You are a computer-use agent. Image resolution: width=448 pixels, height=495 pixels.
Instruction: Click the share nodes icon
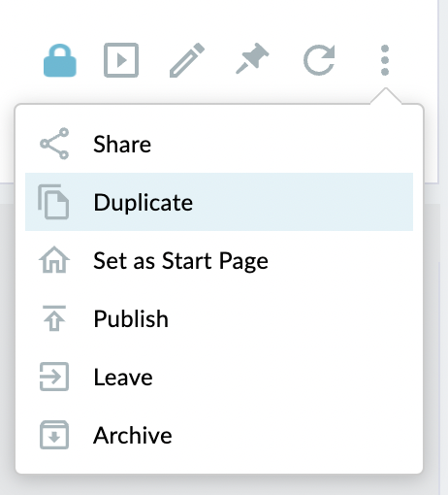[x=54, y=144]
